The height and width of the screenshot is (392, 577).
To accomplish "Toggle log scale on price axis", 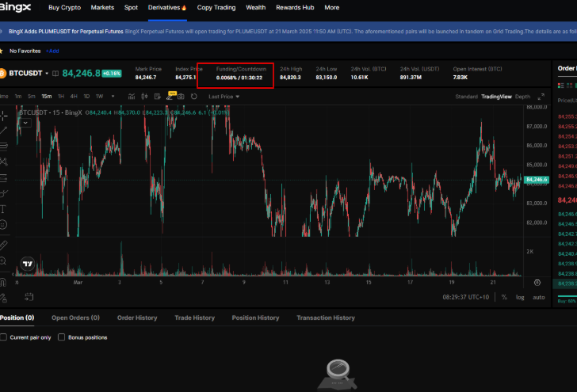I will [x=520, y=297].
